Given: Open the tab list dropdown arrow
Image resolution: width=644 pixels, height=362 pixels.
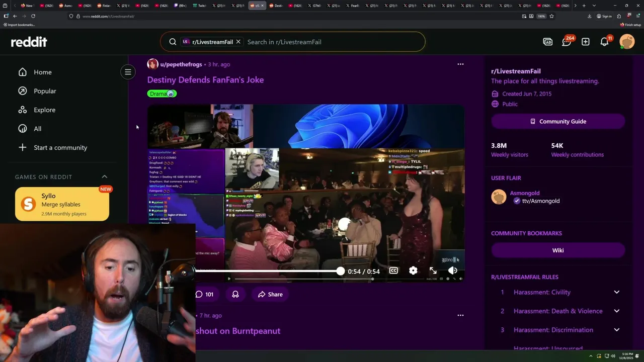Looking at the screenshot, I should [x=594, y=6].
